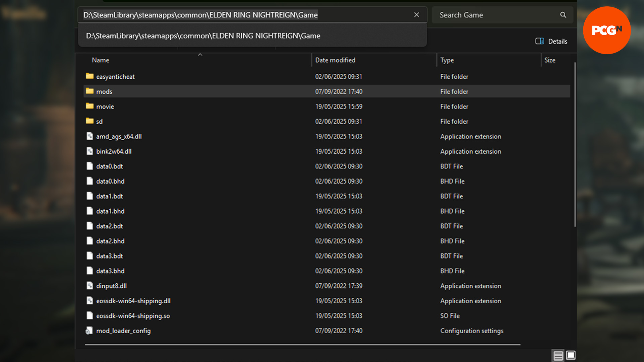Click the movie folder icon
Viewport: 644px width, 362px height.
pos(90,106)
